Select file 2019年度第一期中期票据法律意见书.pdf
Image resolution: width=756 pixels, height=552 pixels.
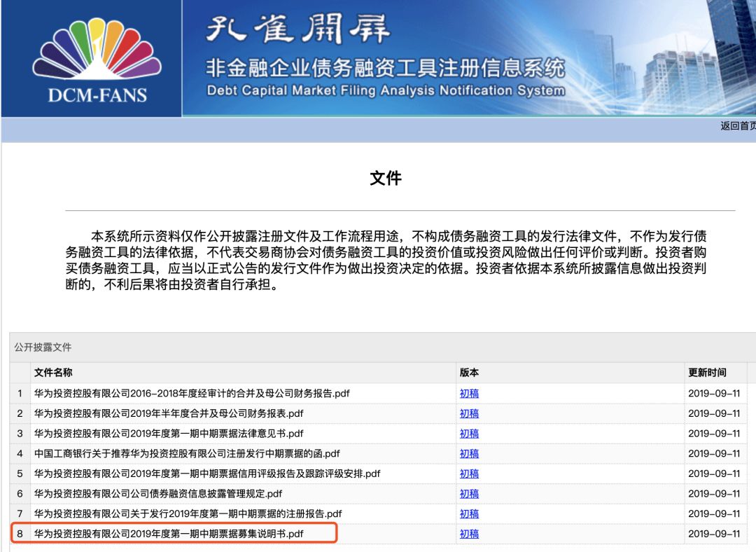pos(169,434)
